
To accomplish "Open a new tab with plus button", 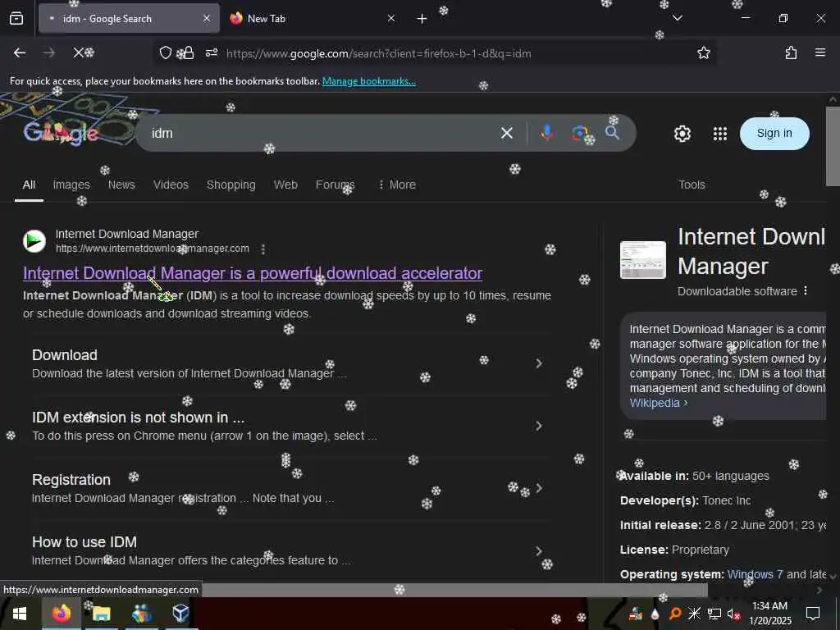I will click(x=422, y=19).
